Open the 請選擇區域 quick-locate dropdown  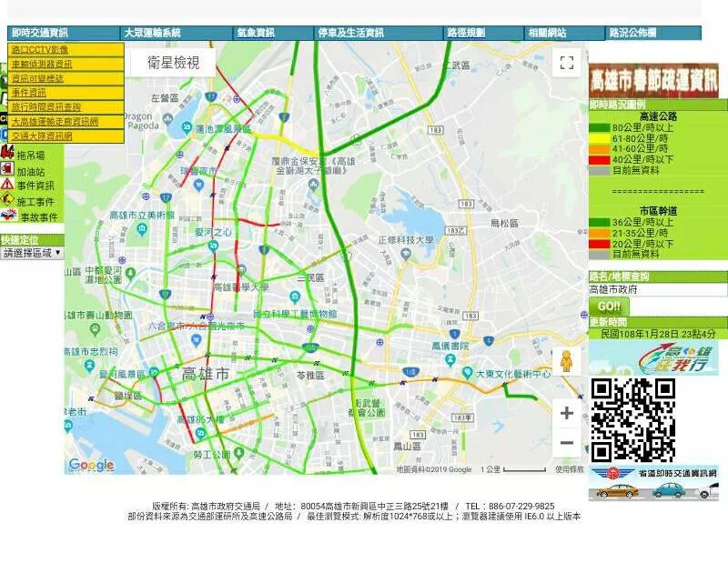click(x=32, y=253)
